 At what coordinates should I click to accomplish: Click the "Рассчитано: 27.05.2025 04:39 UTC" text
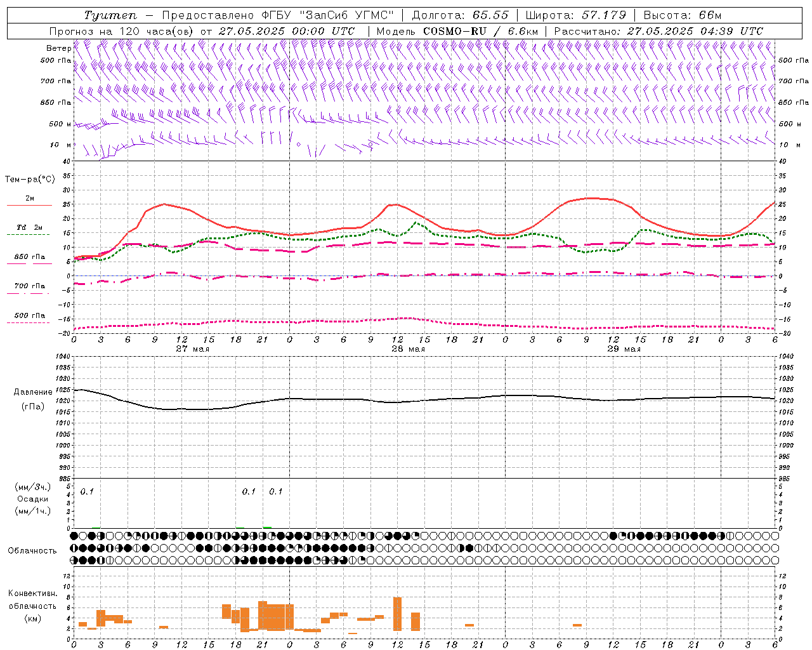(x=658, y=31)
